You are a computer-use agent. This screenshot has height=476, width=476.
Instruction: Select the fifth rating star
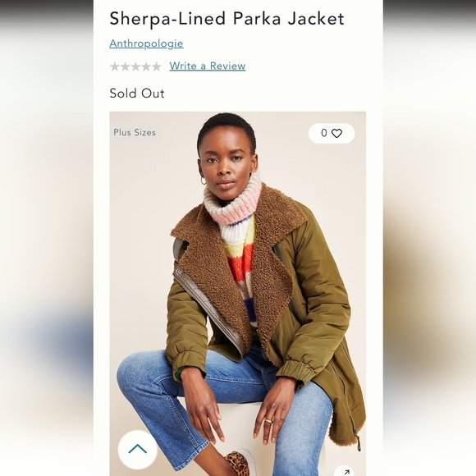156,66
